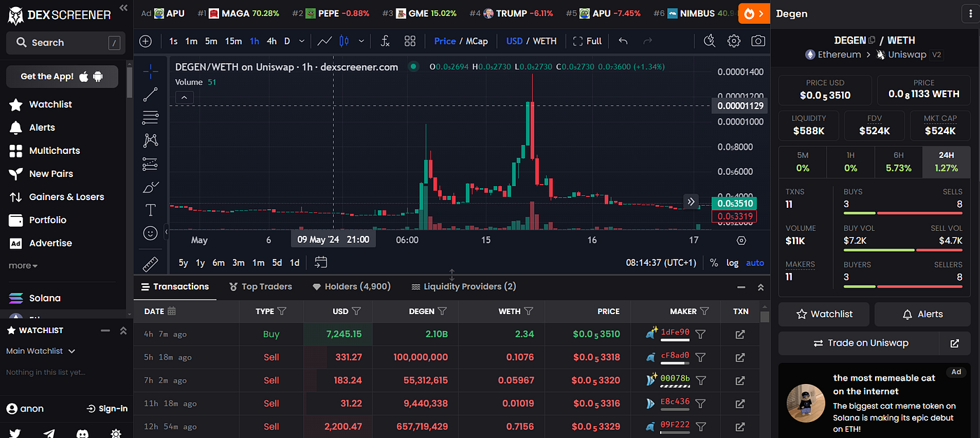Select the 6H stats tab
This screenshot has width=980, height=438.
point(898,162)
